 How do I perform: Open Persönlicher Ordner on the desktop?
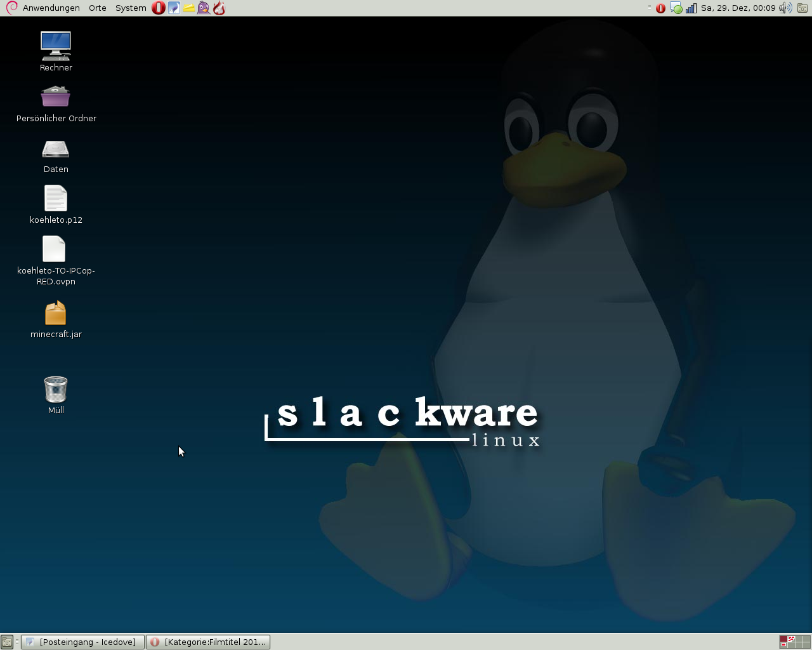pyautogui.click(x=56, y=97)
